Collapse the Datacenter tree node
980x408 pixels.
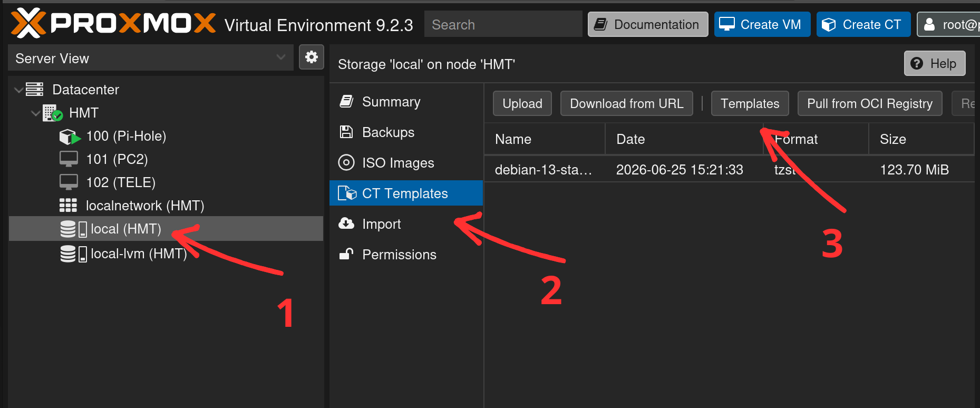tap(18, 90)
